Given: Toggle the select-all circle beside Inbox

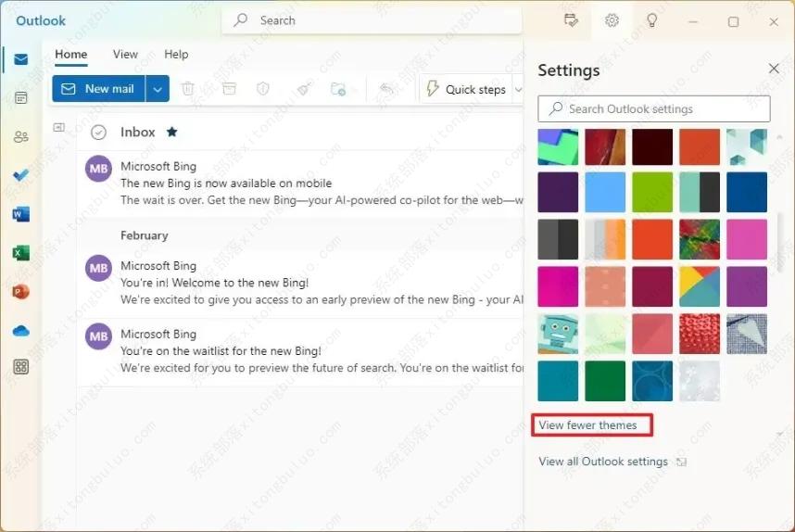Looking at the screenshot, I should [98, 133].
